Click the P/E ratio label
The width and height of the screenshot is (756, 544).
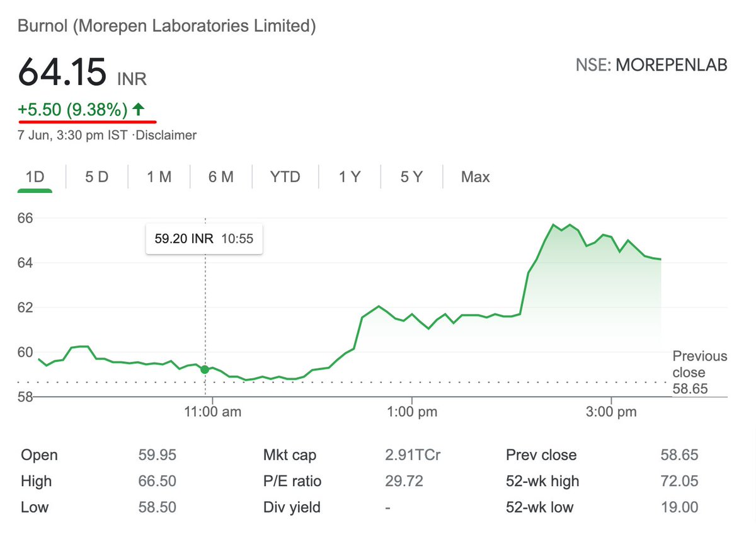pos(292,482)
